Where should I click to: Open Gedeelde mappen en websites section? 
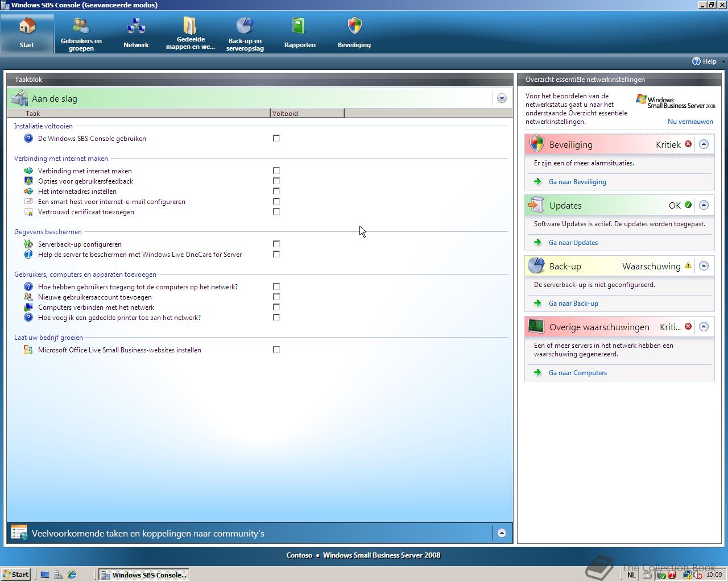[190, 34]
